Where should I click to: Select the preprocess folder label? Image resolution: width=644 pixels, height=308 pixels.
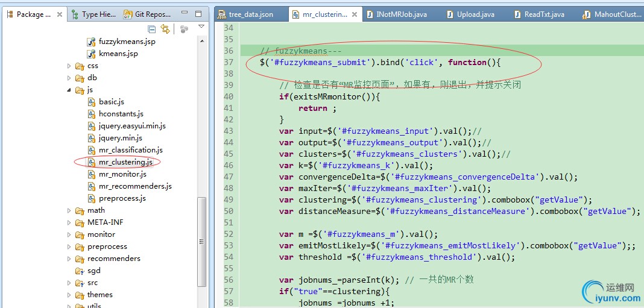pyautogui.click(x=107, y=247)
